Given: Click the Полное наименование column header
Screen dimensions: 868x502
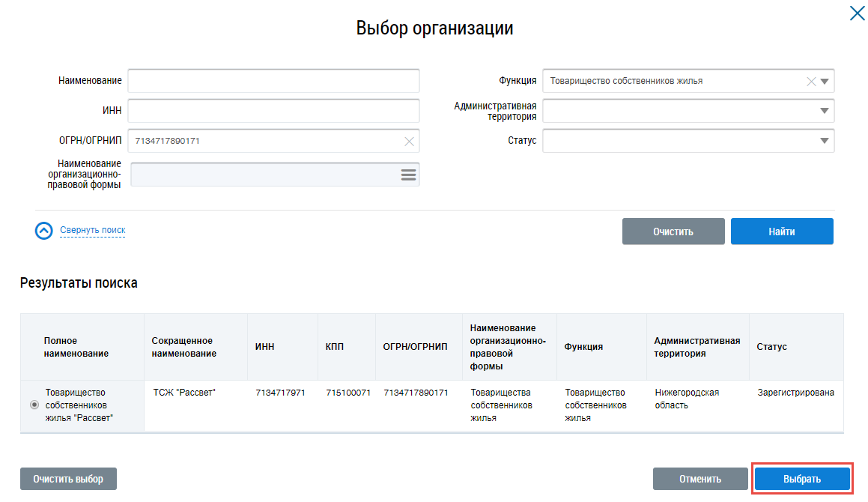Looking at the screenshot, I should 76,347.
